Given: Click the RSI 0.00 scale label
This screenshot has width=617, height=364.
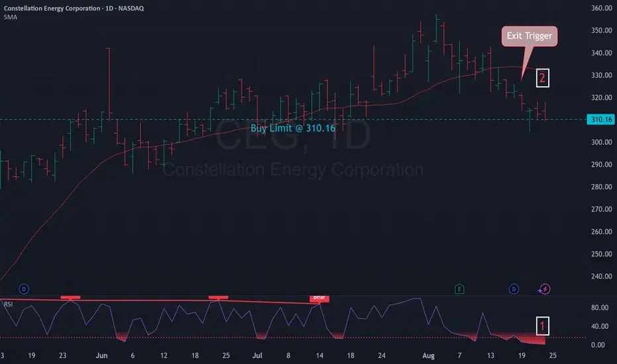Looking at the screenshot, I should pyautogui.click(x=598, y=345).
